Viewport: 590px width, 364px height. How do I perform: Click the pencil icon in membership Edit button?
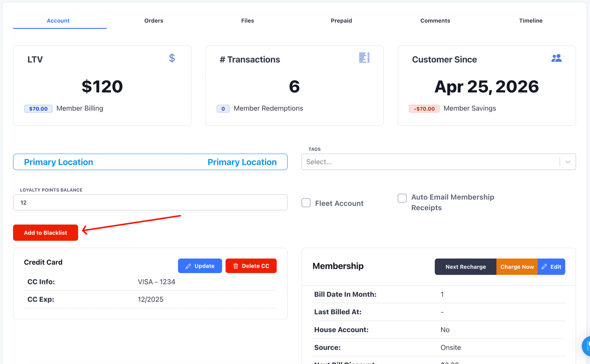[x=544, y=266]
